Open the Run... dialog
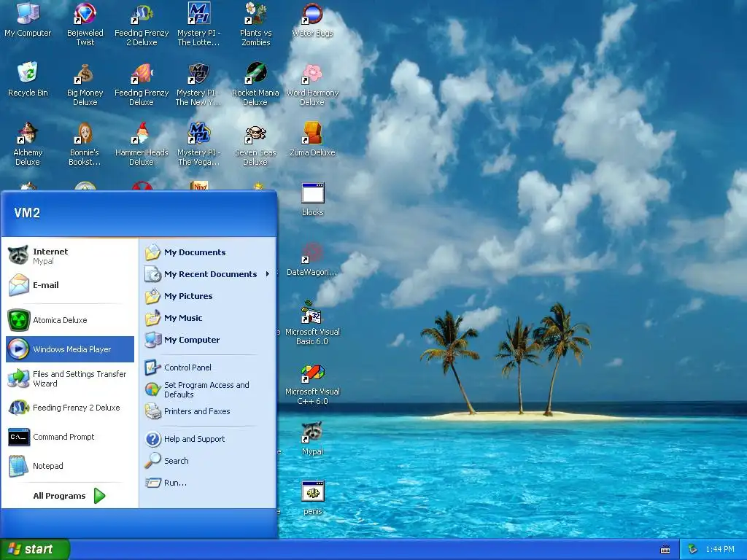The height and width of the screenshot is (560, 747). click(x=208, y=483)
